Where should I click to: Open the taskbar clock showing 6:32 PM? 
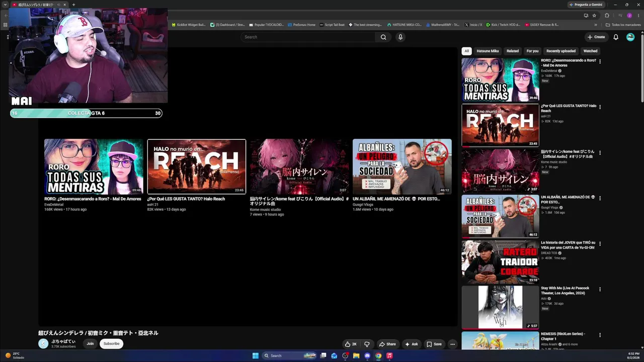click(633, 355)
